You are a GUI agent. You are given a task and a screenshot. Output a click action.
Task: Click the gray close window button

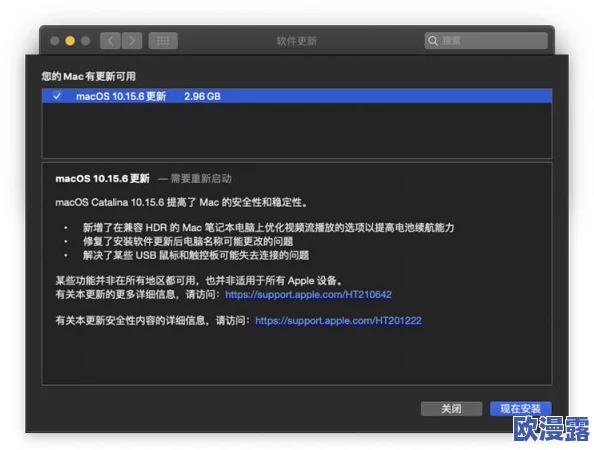pos(55,41)
